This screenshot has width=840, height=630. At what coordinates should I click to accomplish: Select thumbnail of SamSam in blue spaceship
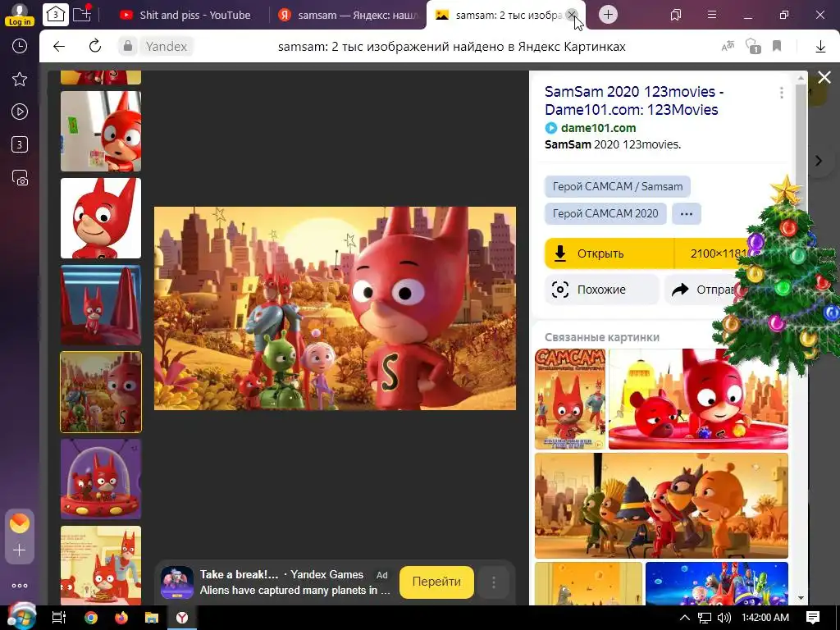101,305
